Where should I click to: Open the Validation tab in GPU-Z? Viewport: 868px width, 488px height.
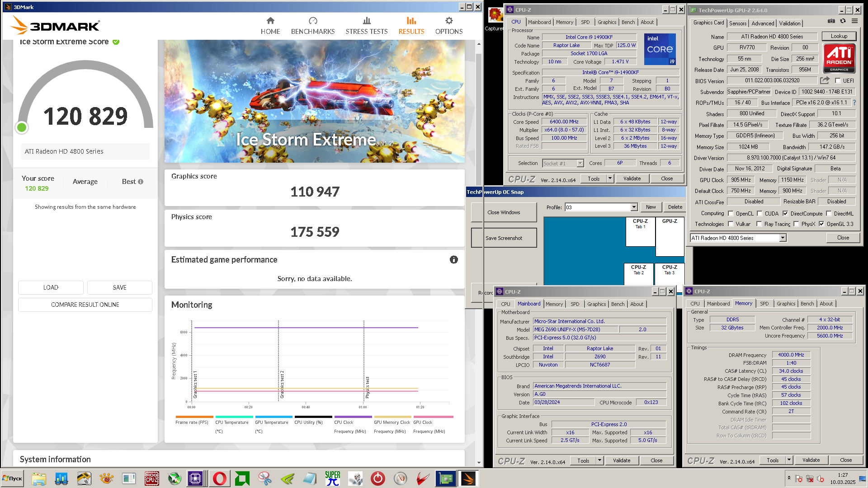click(790, 23)
